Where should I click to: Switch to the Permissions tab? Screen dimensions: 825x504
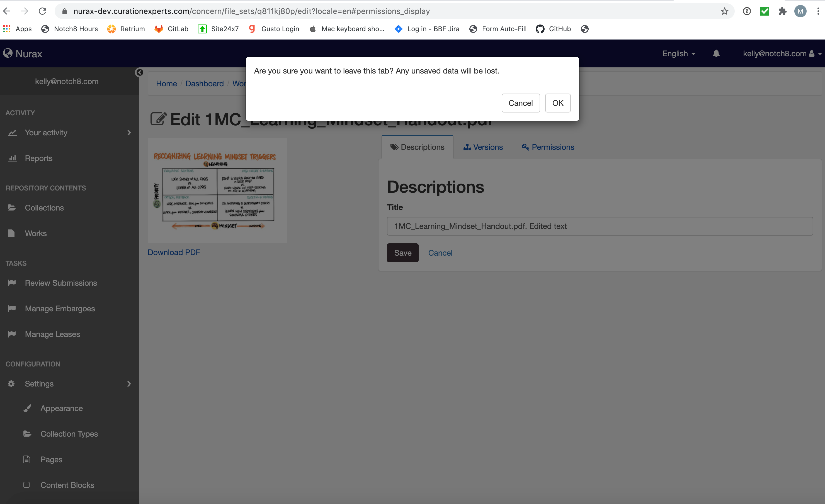[x=548, y=147]
